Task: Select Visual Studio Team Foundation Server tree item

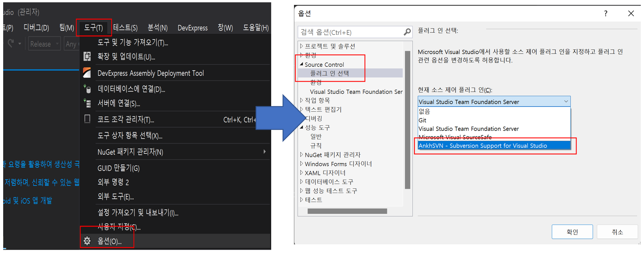Action: [356, 92]
